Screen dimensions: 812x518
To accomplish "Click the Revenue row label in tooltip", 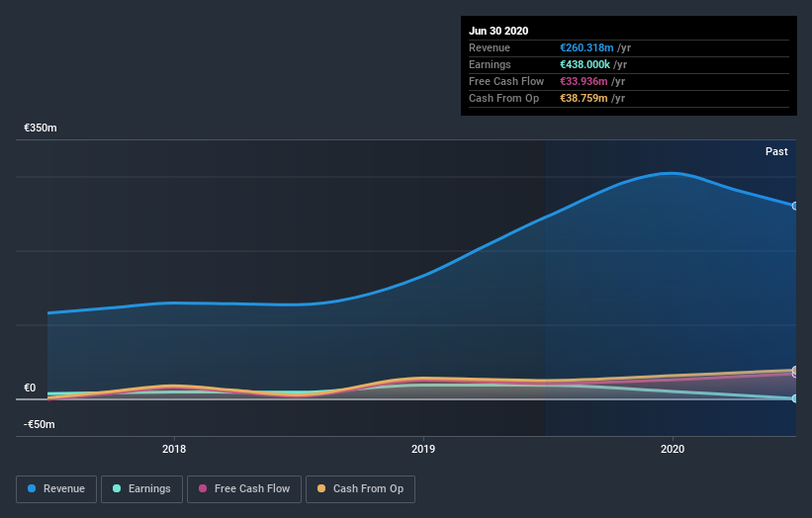I will (x=490, y=47).
